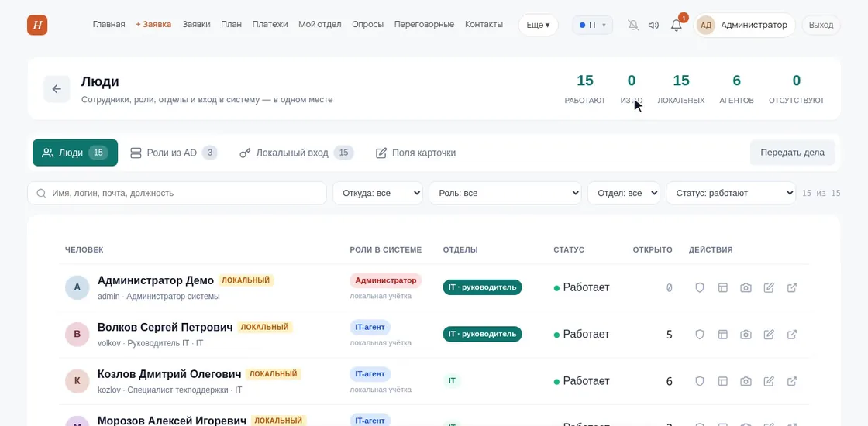
Task: Go back with the arrow next to Люди
Action: pos(57,89)
